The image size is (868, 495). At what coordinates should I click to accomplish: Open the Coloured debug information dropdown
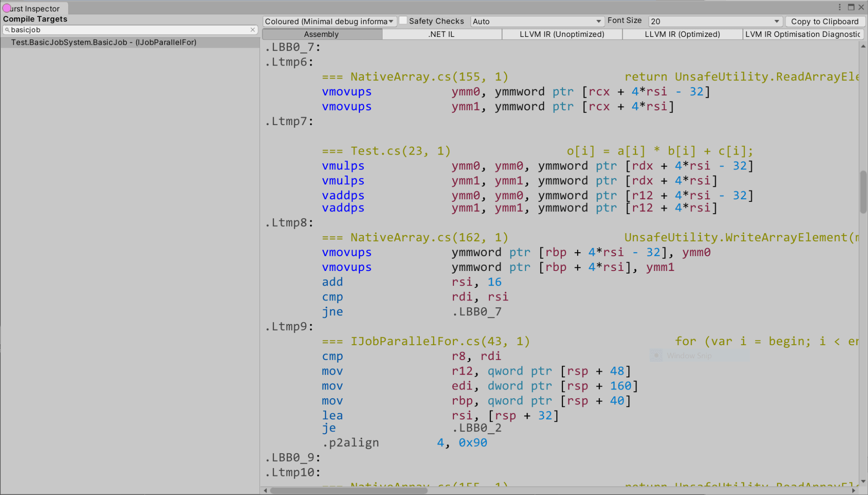coord(329,21)
